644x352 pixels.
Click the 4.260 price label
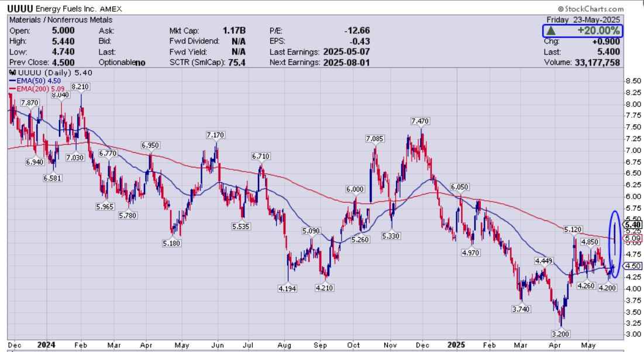586,285
